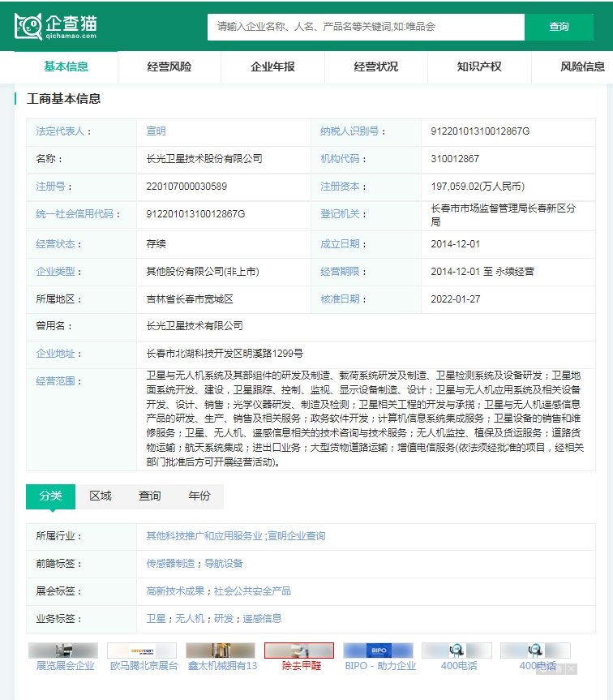This screenshot has height=700, width=613.
Task: Switch to the 经营状况 tab
Action: (376, 67)
